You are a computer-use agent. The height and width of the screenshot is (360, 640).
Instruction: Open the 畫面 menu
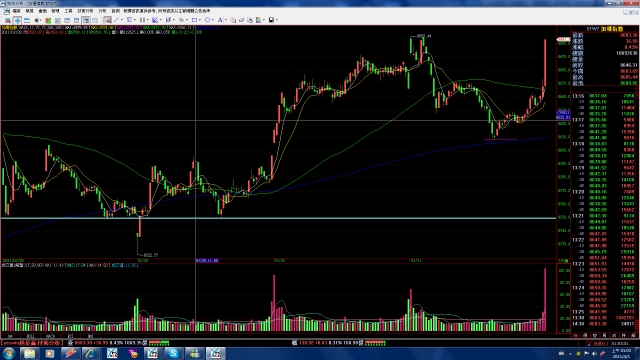[42, 11]
